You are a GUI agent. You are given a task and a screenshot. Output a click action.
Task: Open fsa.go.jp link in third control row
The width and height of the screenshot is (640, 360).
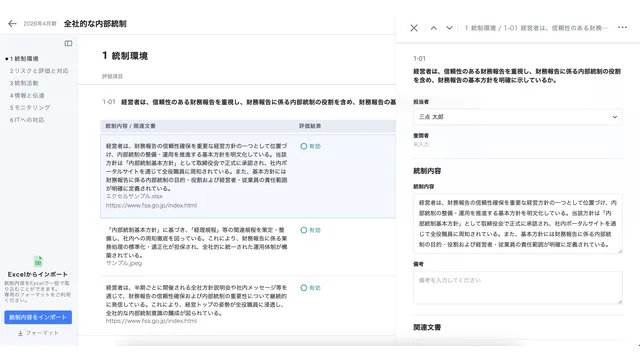pyautogui.click(x=151, y=321)
